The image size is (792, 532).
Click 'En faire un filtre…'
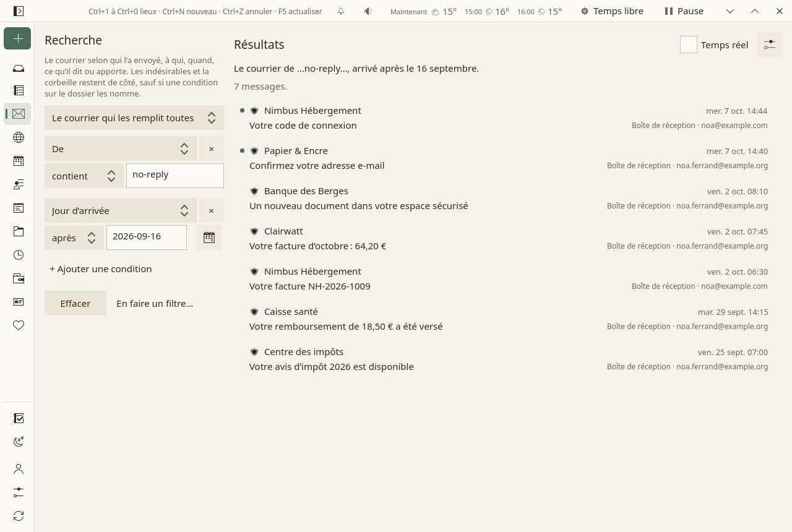click(x=155, y=303)
